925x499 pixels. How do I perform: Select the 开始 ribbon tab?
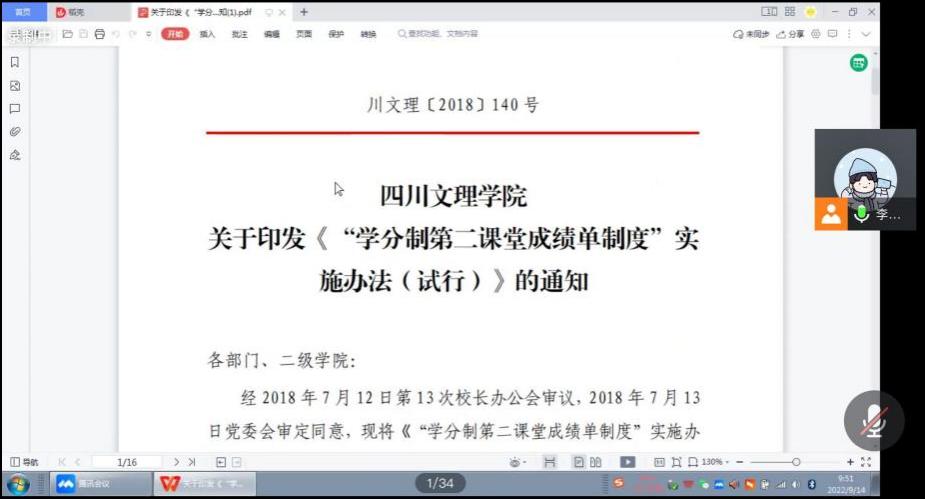175,34
